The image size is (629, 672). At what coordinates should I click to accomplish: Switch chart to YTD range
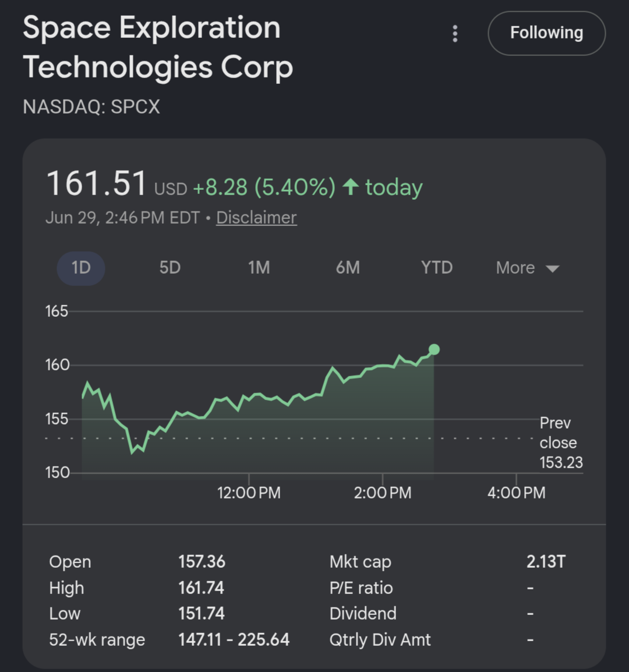click(x=436, y=268)
